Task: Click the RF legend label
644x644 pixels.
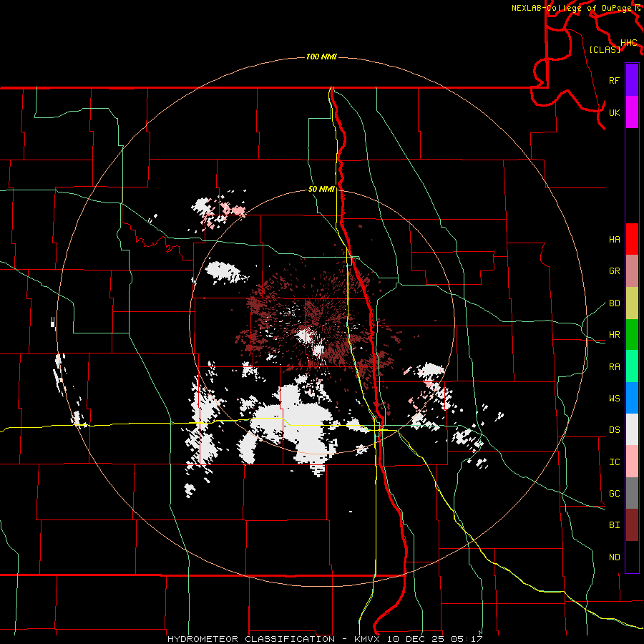Action: click(x=615, y=80)
